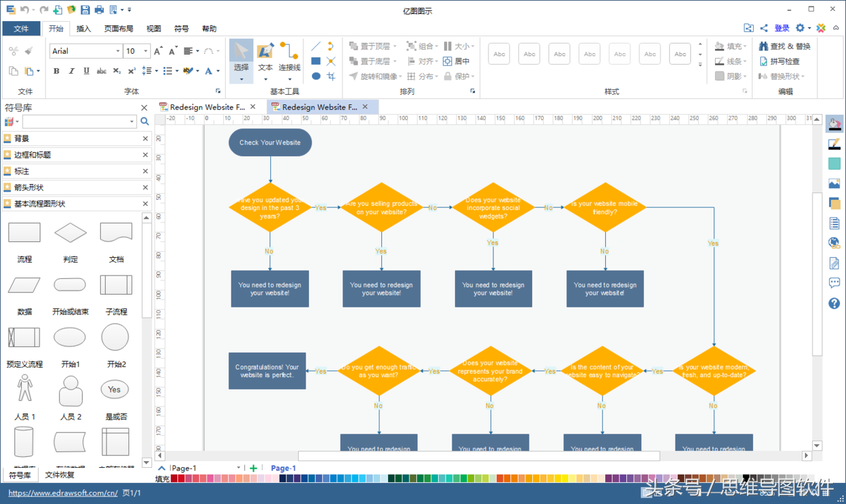846x504 pixels.
Task: Toggle Italic formatting
Action: click(x=71, y=71)
